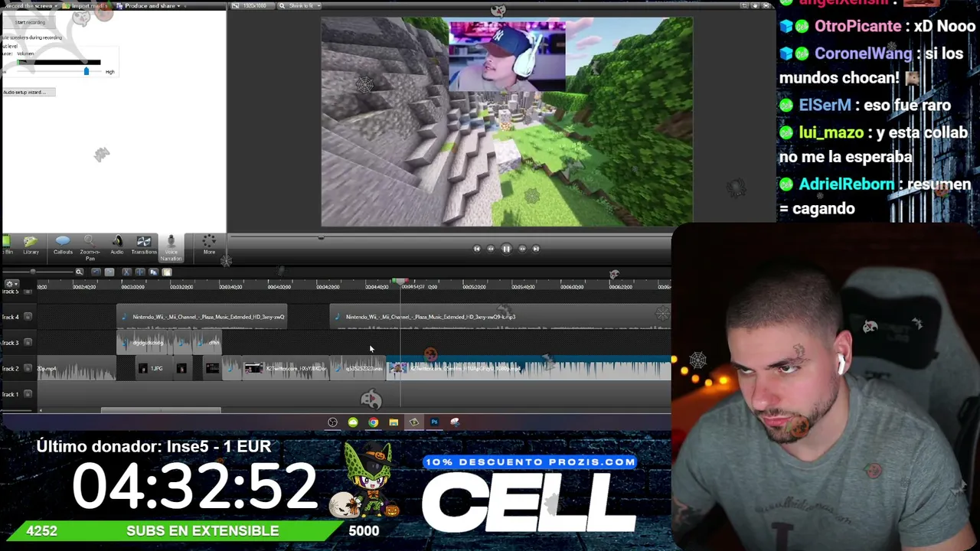The height and width of the screenshot is (551, 980).
Task: Click the Photoshop icon in the taskbar
Action: coord(434,422)
